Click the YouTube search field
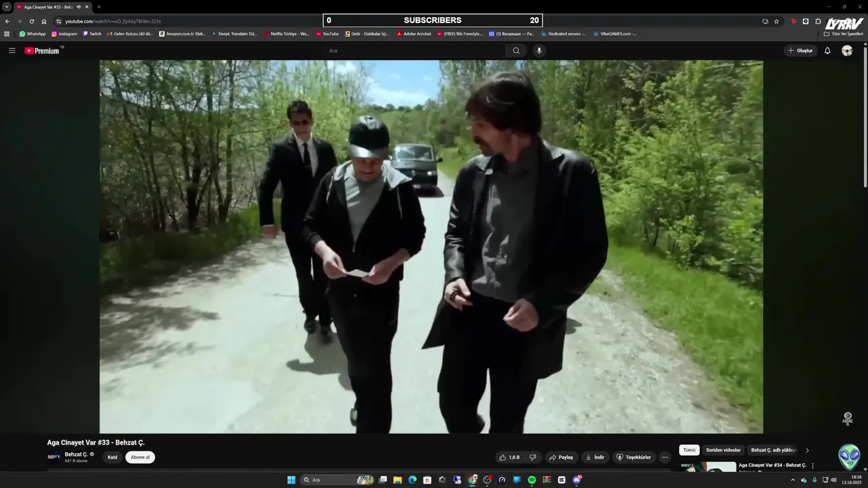 coord(414,51)
